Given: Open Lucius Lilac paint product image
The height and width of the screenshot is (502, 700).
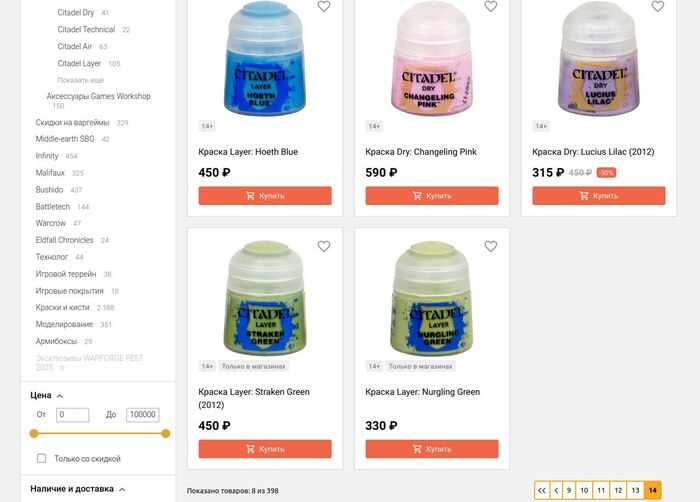Looking at the screenshot, I should 599,59.
